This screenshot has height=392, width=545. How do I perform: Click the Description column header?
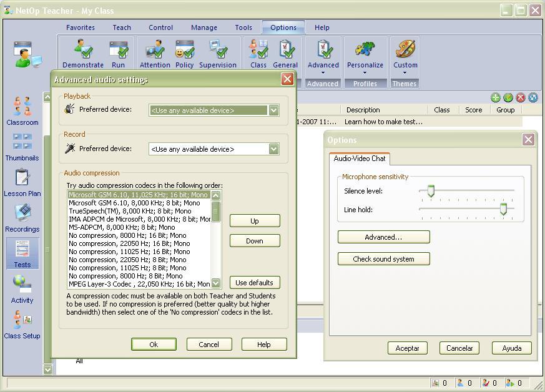coord(385,110)
